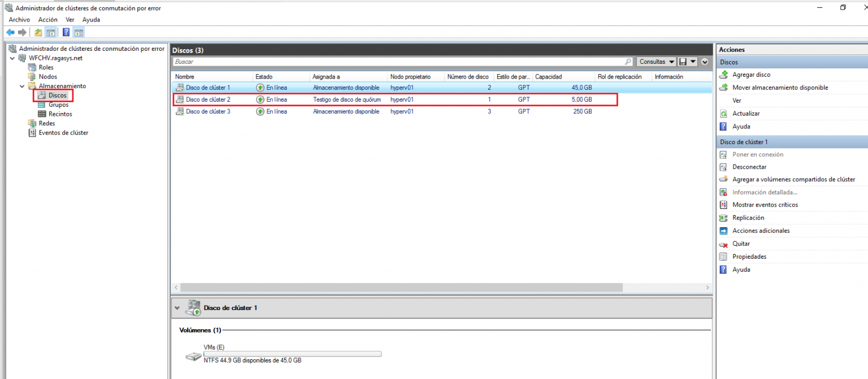The width and height of the screenshot is (868, 379).
Task: Open the Ver menu
Action: point(70,19)
